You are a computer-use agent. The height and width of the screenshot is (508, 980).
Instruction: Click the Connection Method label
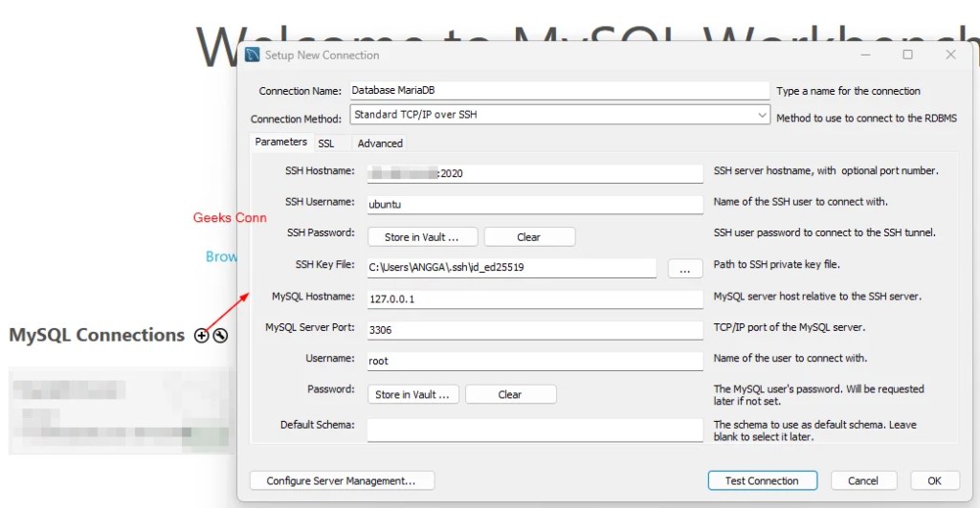[297, 119]
